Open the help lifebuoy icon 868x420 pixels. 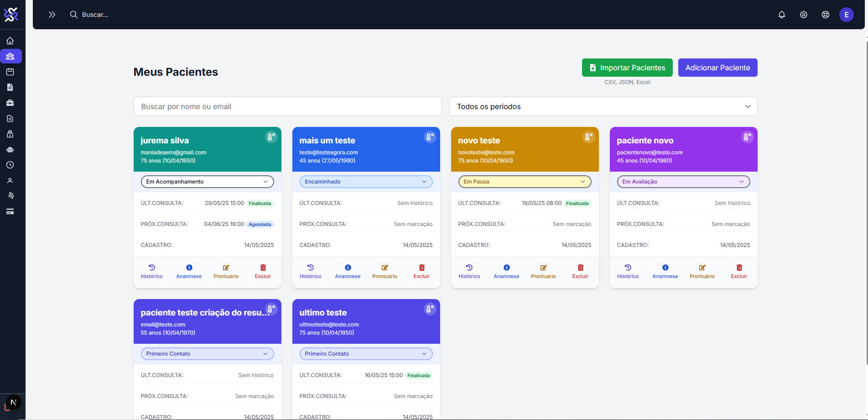click(826, 15)
